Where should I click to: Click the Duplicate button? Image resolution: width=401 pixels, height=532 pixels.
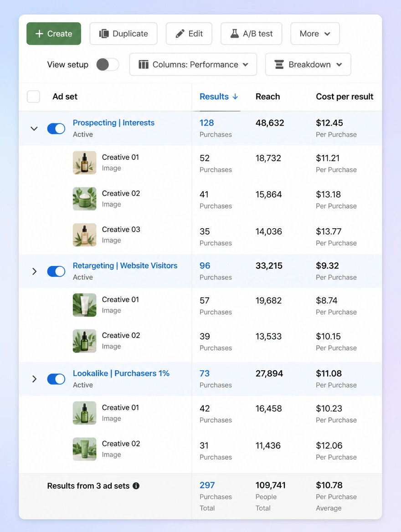point(123,34)
